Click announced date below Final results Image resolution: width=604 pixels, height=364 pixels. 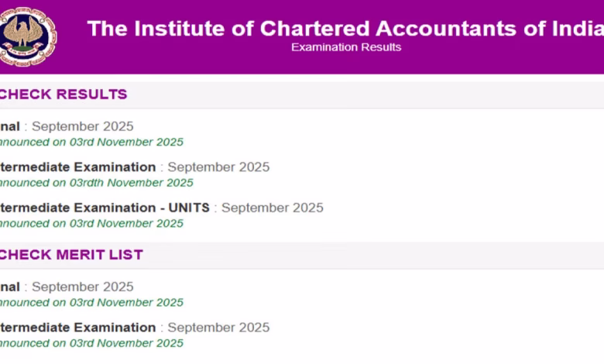point(91,142)
